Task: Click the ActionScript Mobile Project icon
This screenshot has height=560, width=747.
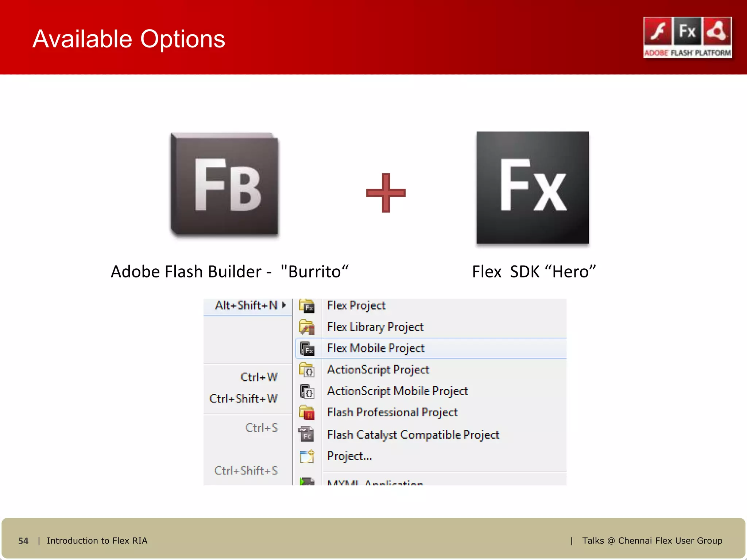Action: pyautogui.click(x=307, y=391)
